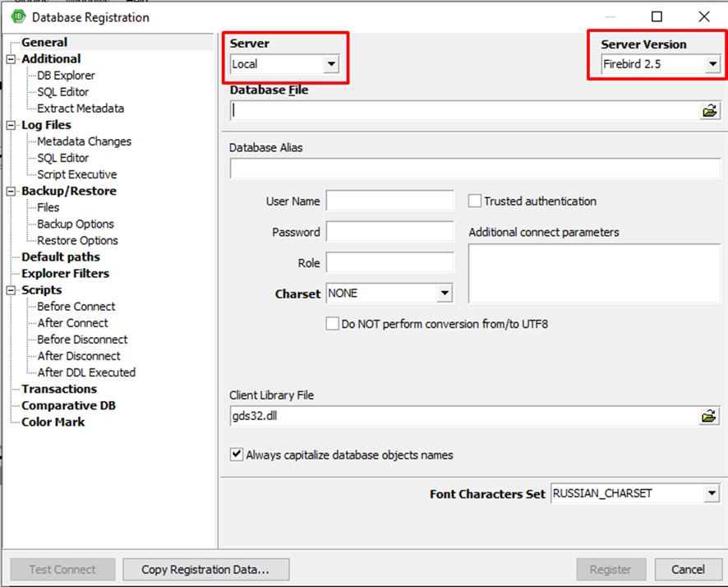
Task: Select Color Mark in the tree
Action: (x=53, y=422)
